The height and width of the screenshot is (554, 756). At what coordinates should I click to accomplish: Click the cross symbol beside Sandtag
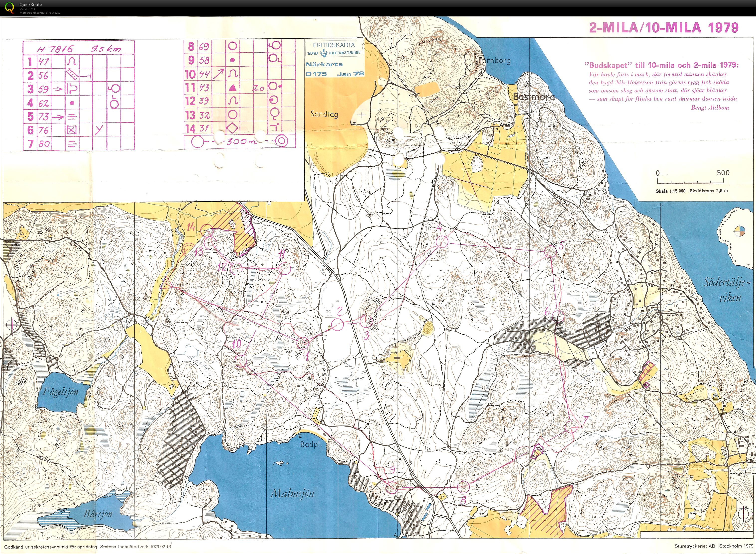pos(361,115)
